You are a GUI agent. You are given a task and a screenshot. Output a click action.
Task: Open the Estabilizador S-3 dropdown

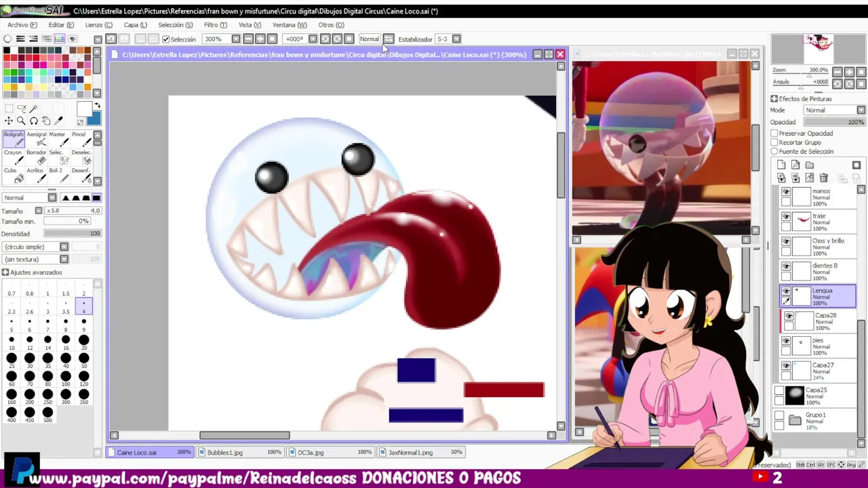456,39
